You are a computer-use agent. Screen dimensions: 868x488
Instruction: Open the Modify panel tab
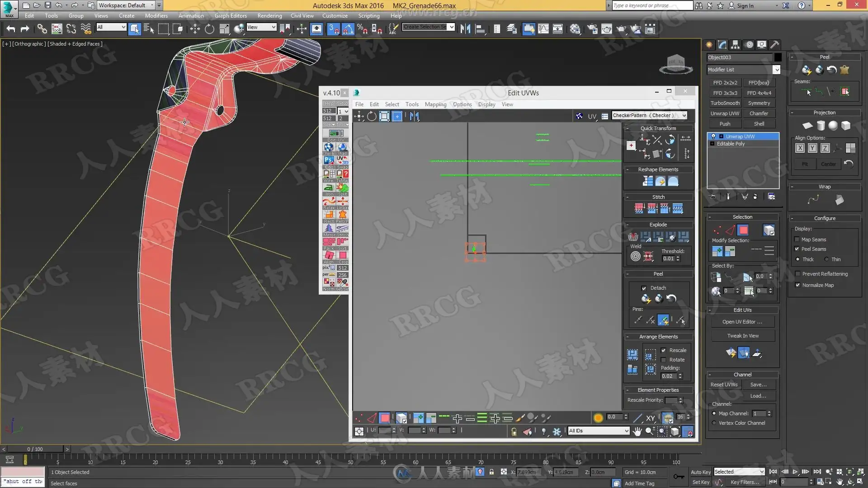tap(722, 45)
